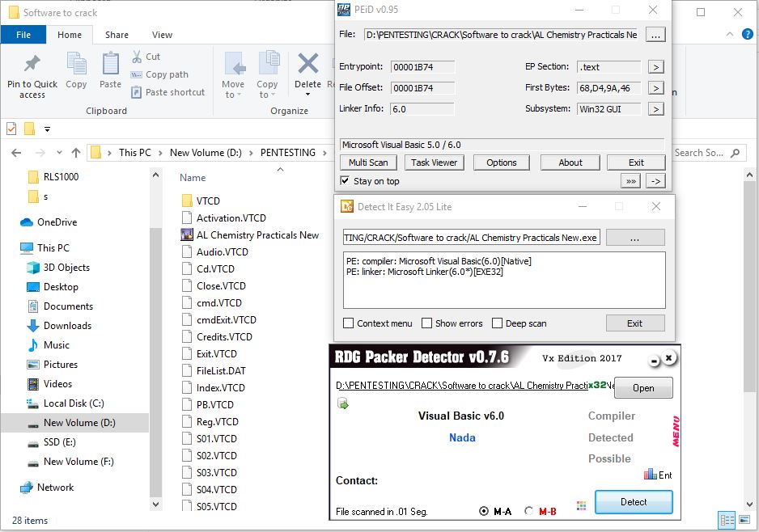Switch to Share ribbon tab
759x532 pixels.
pos(117,35)
